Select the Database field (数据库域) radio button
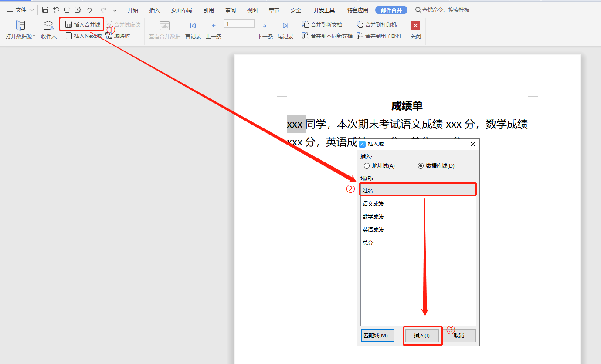Viewport: 601px width, 364px height. (421, 166)
